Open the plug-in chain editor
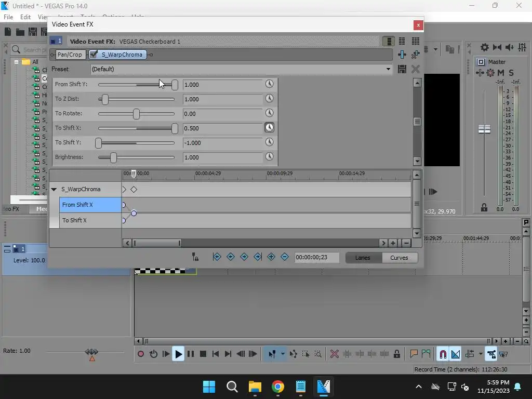The width and height of the screenshot is (532, 399). [402, 55]
